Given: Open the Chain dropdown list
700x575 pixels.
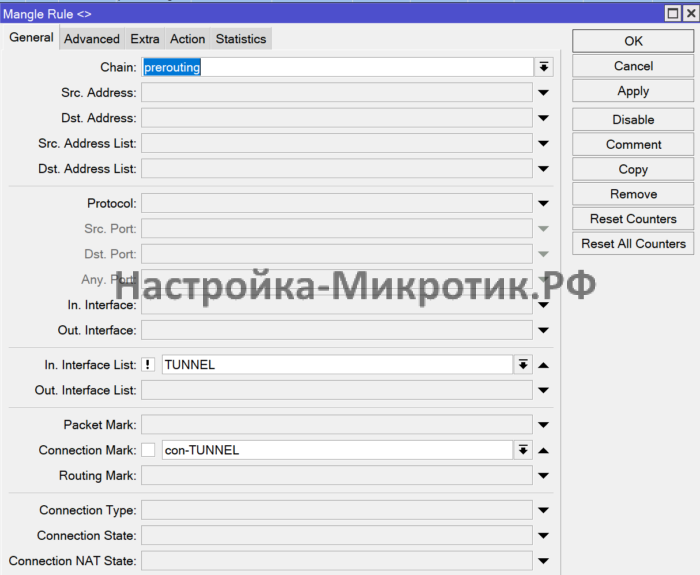Looking at the screenshot, I should pyautogui.click(x=543, y=67).
